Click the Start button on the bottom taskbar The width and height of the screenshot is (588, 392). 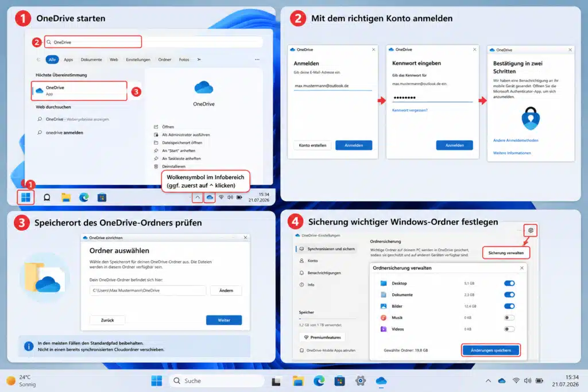click(x=157, y=381)
